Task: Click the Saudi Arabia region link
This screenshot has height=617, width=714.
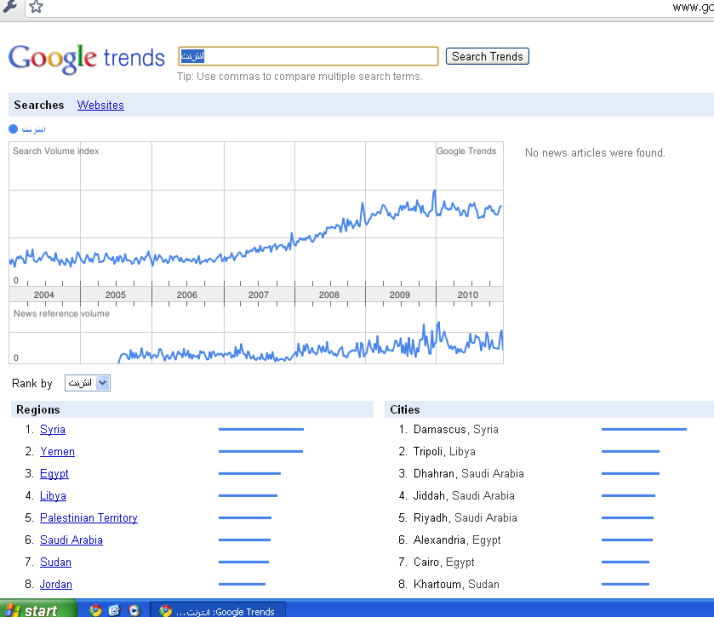Action: [71, 540]
